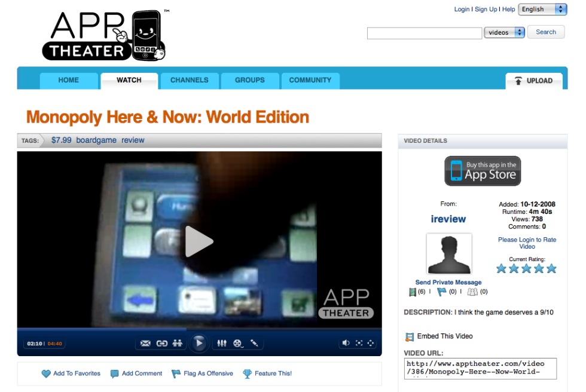Click the Embed This Video icon
This screenshot has width=586, height=392.
click(410, 337)
